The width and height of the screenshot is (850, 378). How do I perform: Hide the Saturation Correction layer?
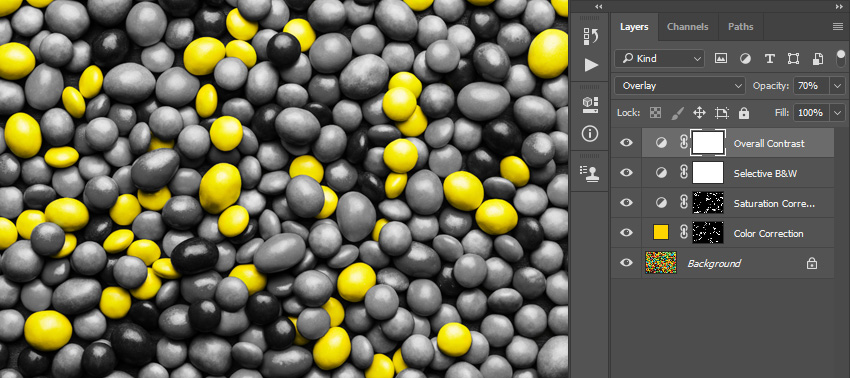(626, 203)
